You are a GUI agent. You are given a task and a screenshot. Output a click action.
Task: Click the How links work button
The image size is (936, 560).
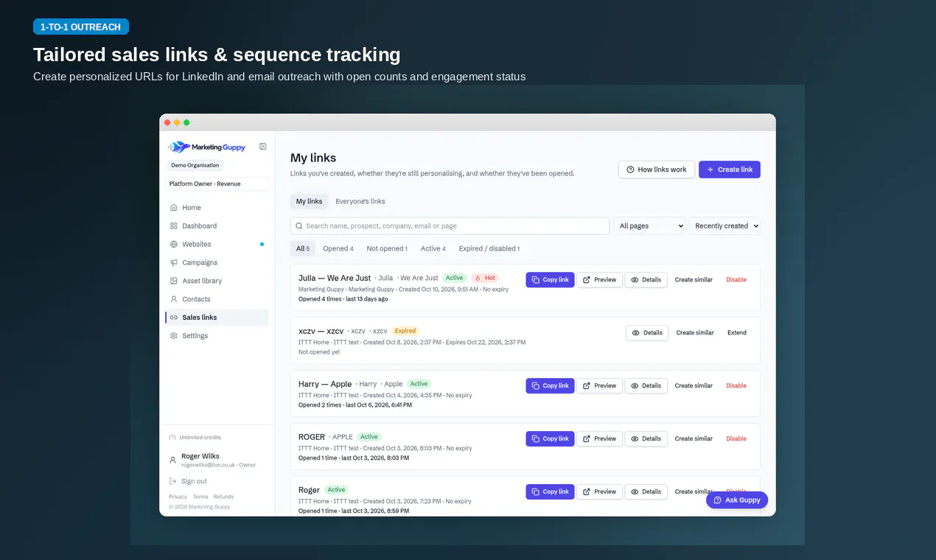point(657,169)
